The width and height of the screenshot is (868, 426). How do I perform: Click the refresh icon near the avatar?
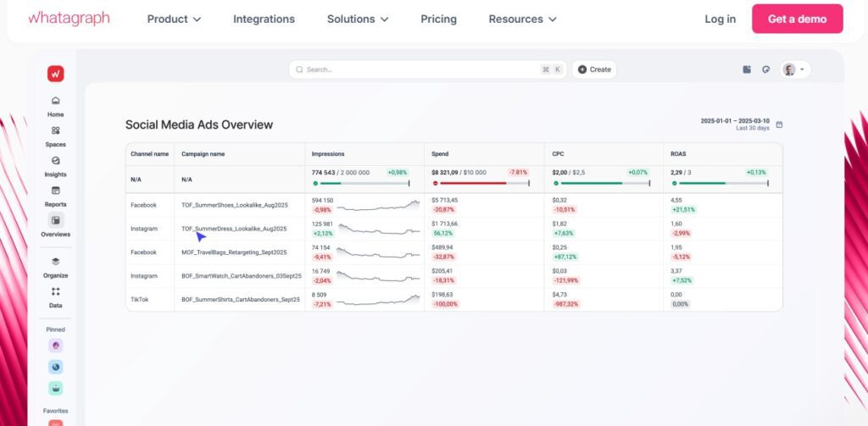pos(765,69)
